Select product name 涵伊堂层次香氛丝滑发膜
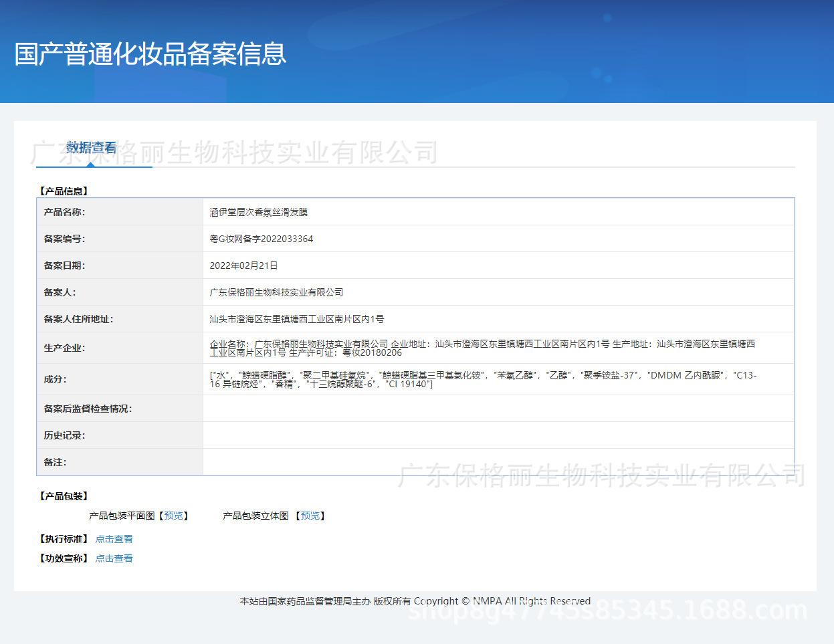 [259, 212]
